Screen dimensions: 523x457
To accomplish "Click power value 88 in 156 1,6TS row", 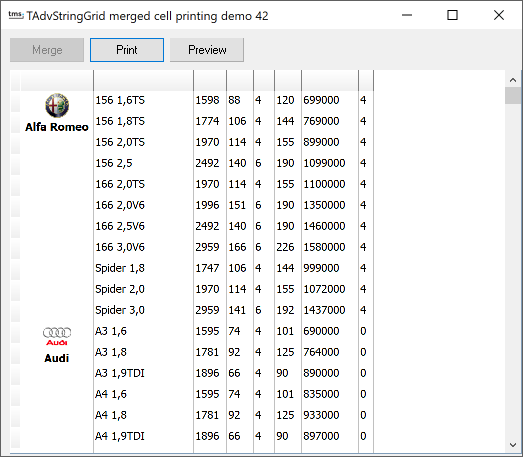I will pos(234,100).
